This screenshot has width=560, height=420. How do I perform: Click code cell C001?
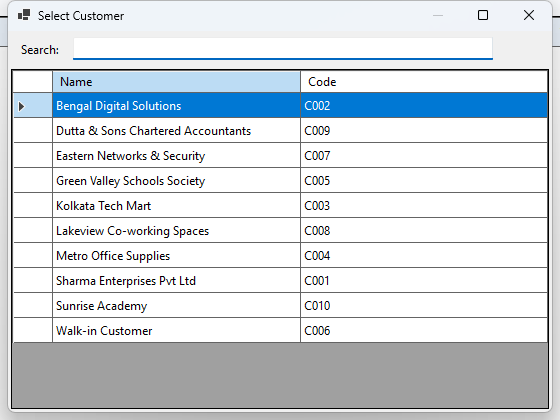(424, 281)
